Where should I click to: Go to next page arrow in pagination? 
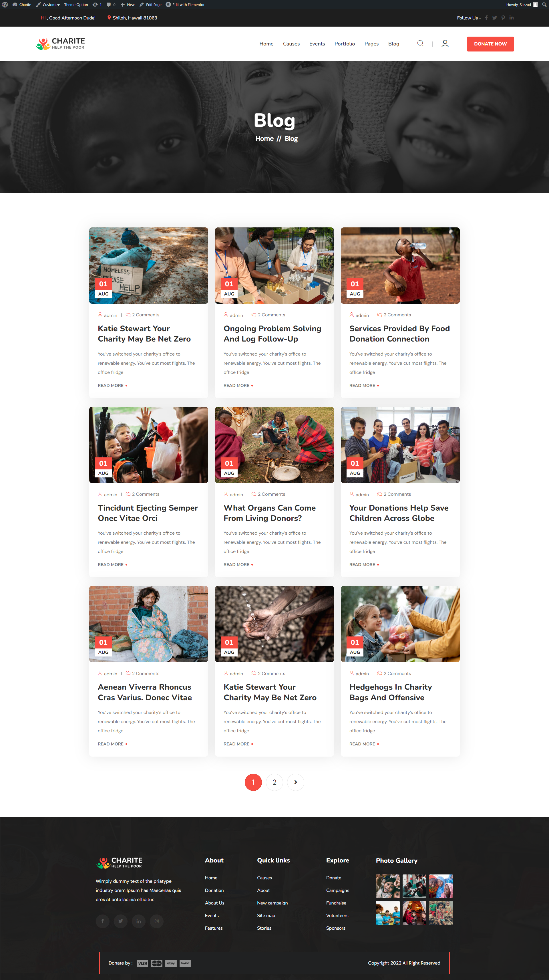click(295, 782)
